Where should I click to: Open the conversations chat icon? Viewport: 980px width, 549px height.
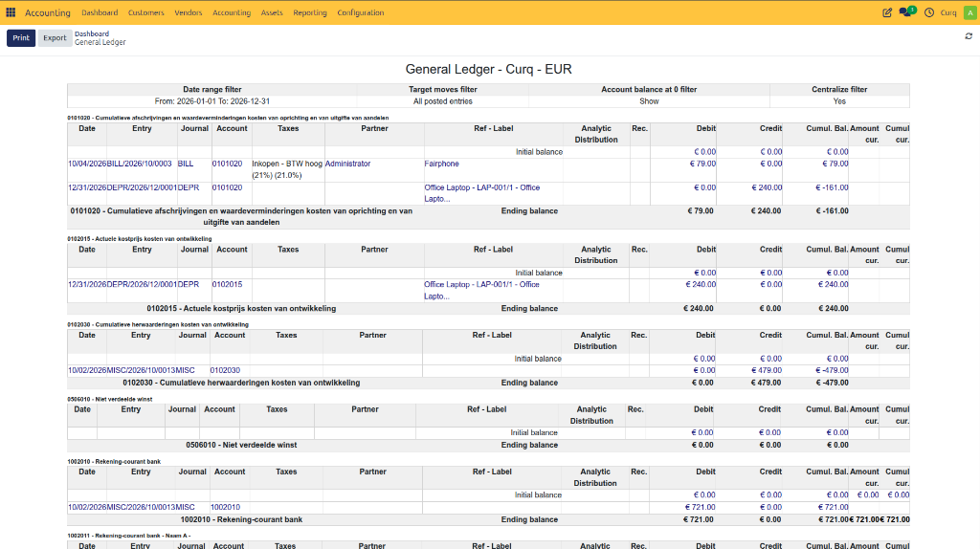(x=907, y=11)
